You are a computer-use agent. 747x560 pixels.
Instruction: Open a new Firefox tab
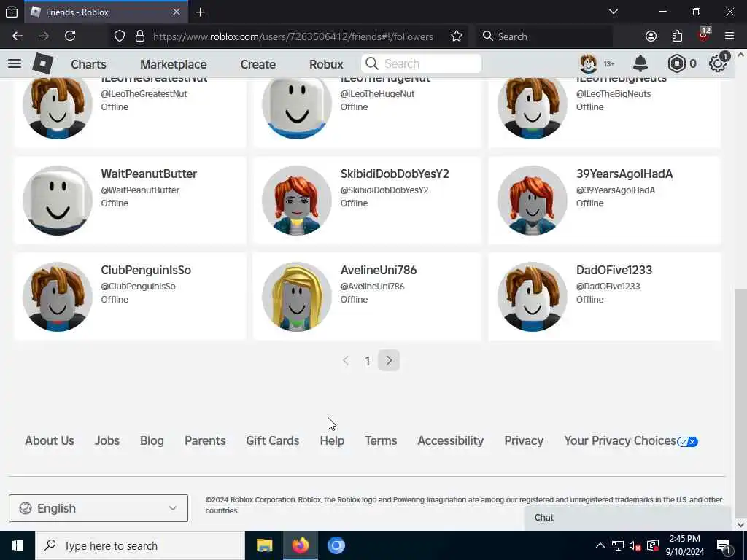200,12
